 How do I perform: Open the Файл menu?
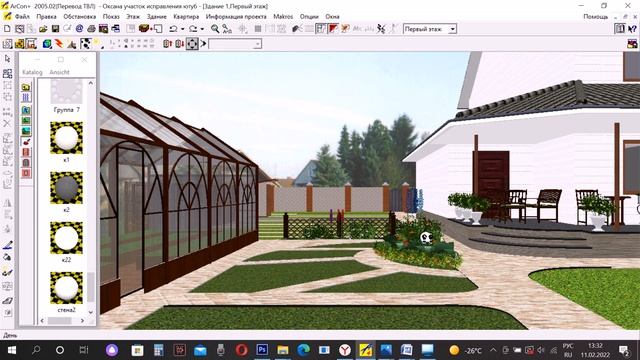tap(22, 17)
